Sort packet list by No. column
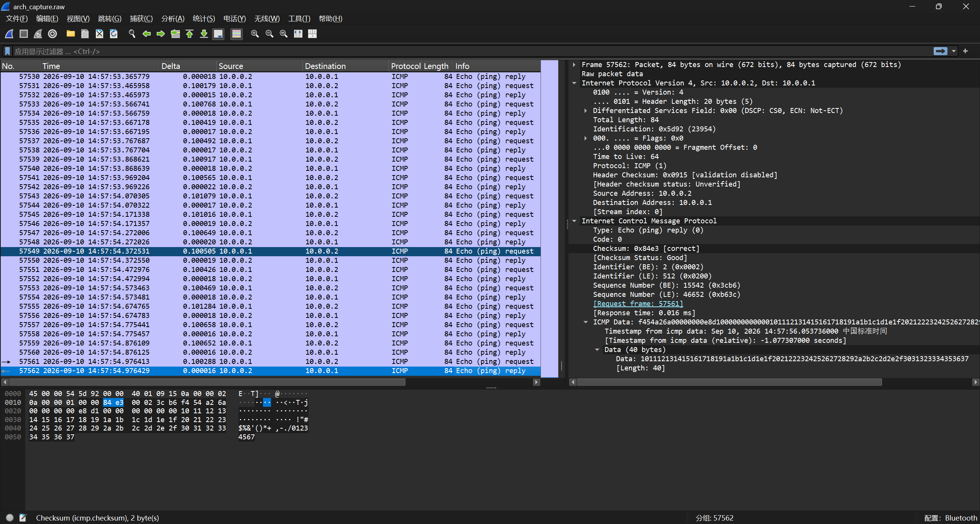This screenshot has height=524, width=980. coord(20,66)
